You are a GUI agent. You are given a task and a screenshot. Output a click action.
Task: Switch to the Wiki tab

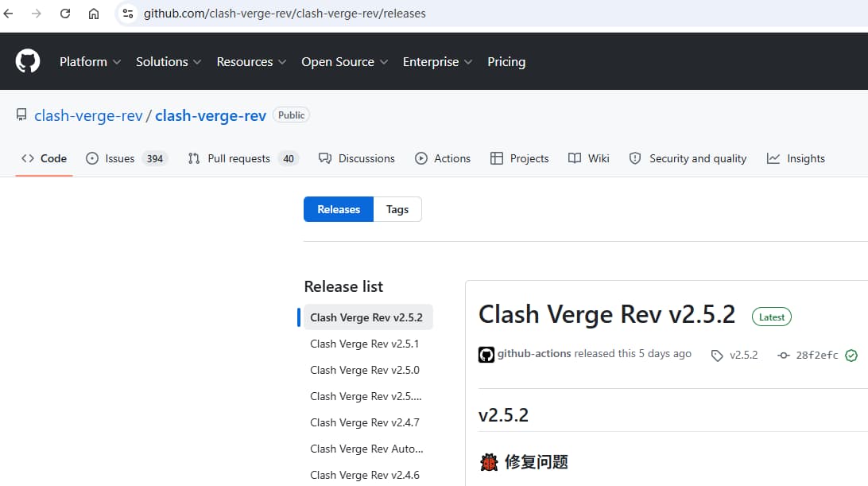pos(588,158)
